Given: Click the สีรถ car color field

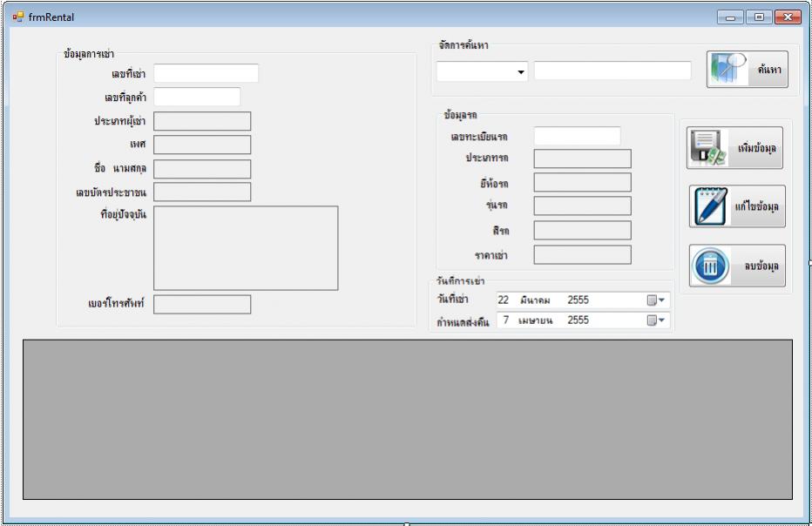Looking at the screenshot, I should point(583,230).
